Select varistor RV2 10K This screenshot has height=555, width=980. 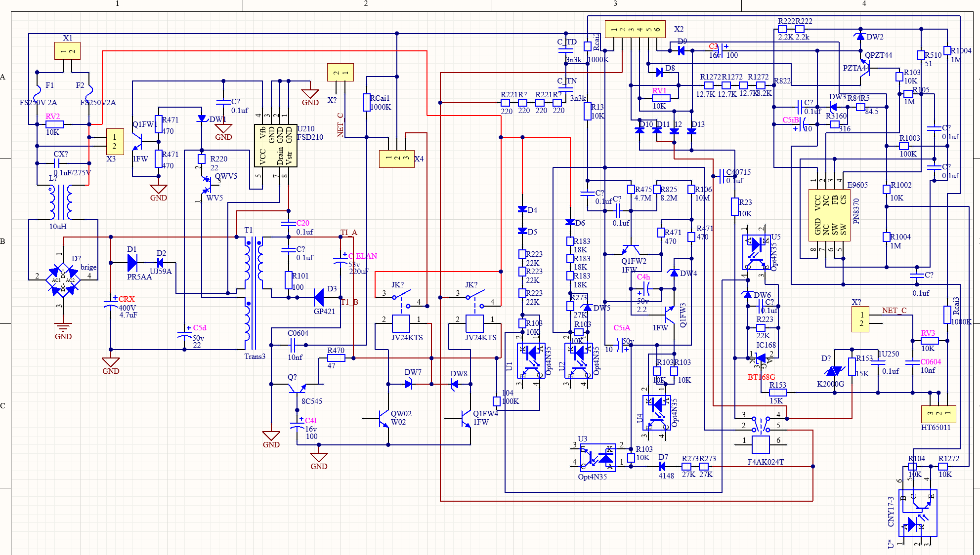[54, 124]
